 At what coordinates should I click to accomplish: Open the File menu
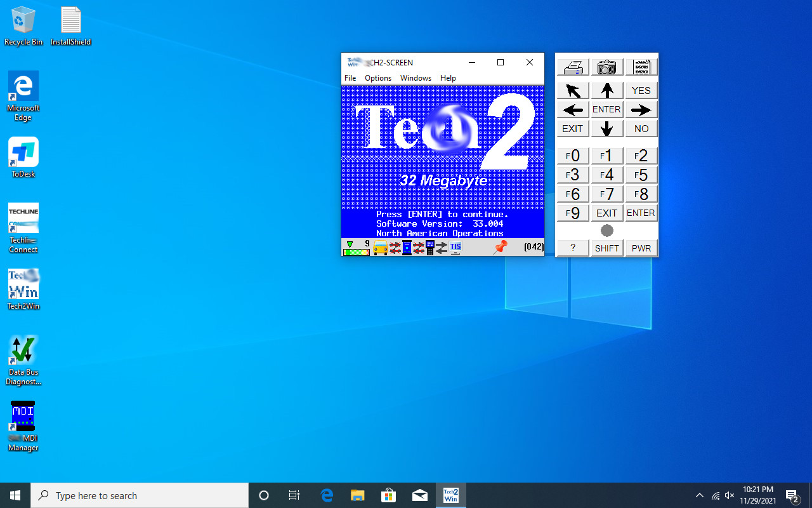click(x=350, y=77)
